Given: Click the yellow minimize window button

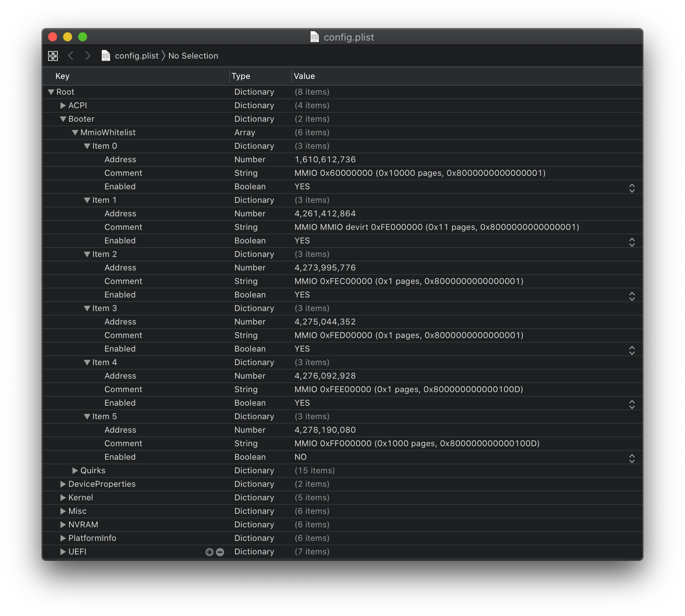Looking at the screenshot, I should tap(68, 37).
